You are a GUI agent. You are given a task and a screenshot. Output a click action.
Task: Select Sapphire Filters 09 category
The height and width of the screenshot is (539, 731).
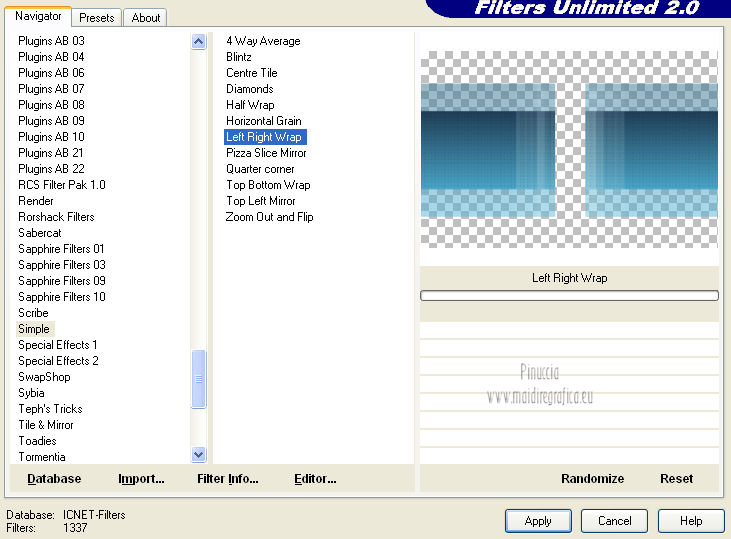point(62,281)
